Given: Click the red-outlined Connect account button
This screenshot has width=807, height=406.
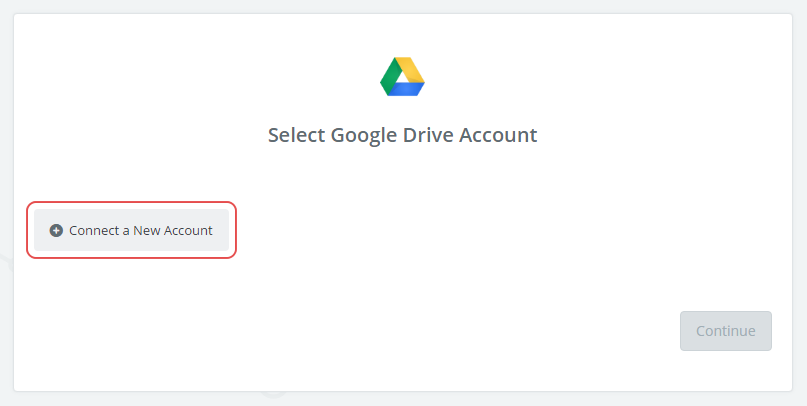Looking at the screenshot, I should [131, 230].
